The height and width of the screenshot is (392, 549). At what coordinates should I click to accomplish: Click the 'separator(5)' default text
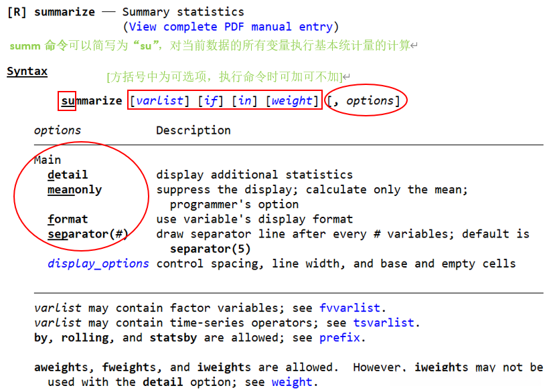pyautogui.click(x=210, y=249)
